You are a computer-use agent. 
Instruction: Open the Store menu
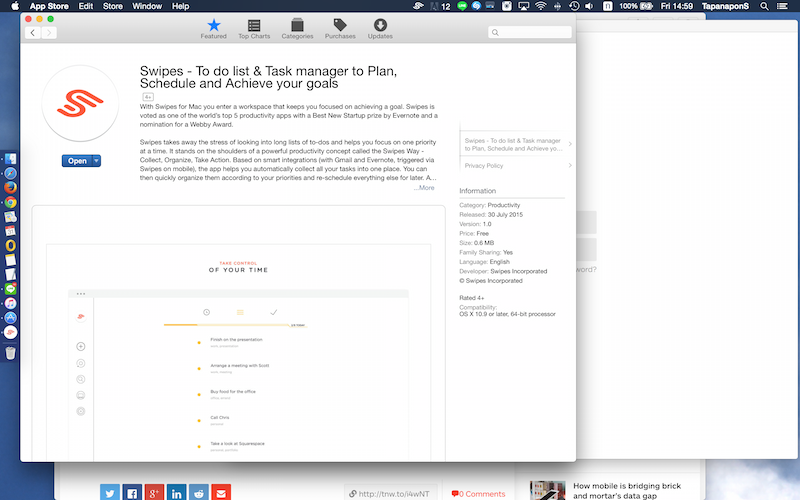(x=113, y=6)
